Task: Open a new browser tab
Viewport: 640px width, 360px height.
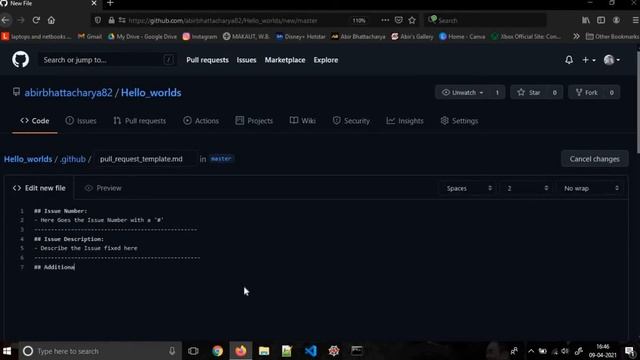Action: click(110, 4)
